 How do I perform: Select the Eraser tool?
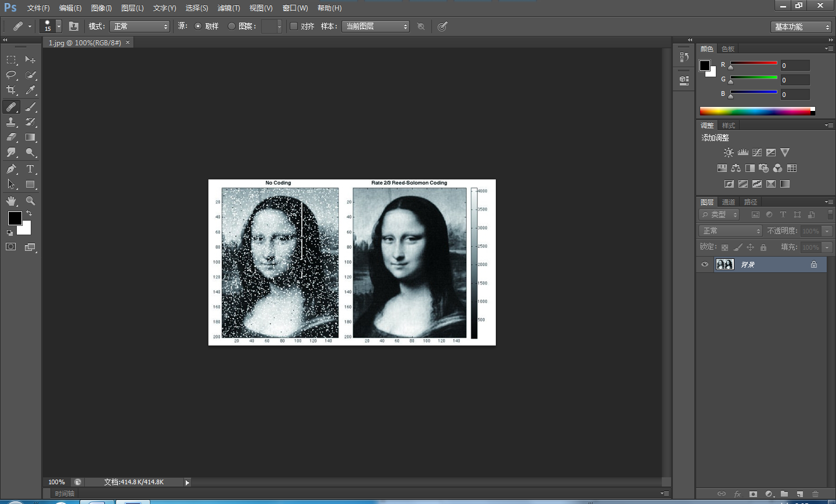pyautogui.click(x=11, y=137)
